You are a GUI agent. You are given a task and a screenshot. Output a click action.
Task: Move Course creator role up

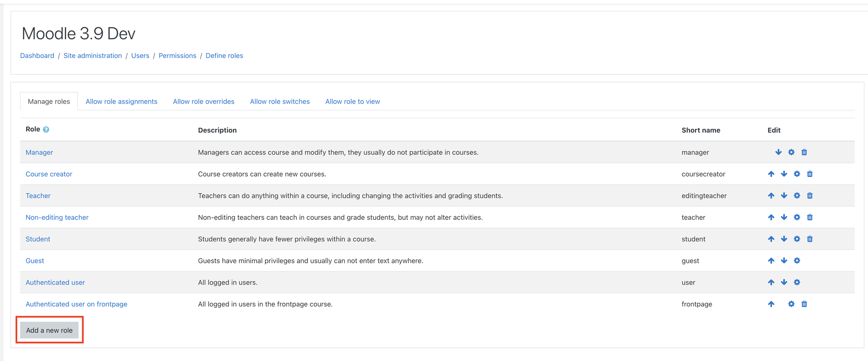click(x=771, y=174)
